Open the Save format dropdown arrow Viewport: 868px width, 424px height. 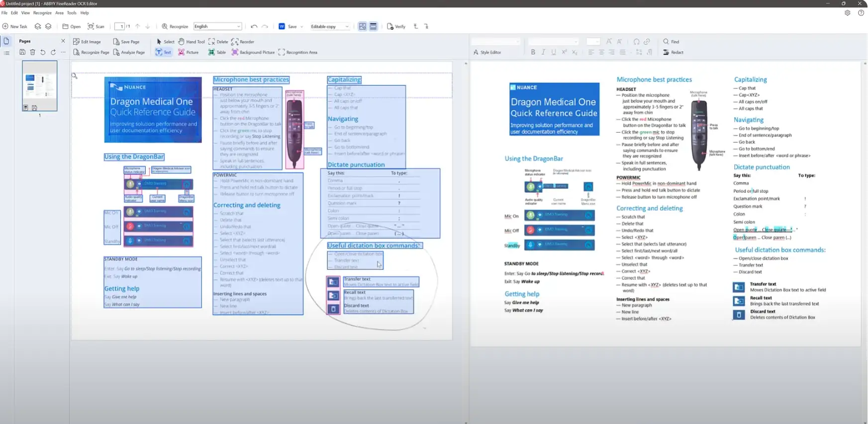[x=301, y=27]
